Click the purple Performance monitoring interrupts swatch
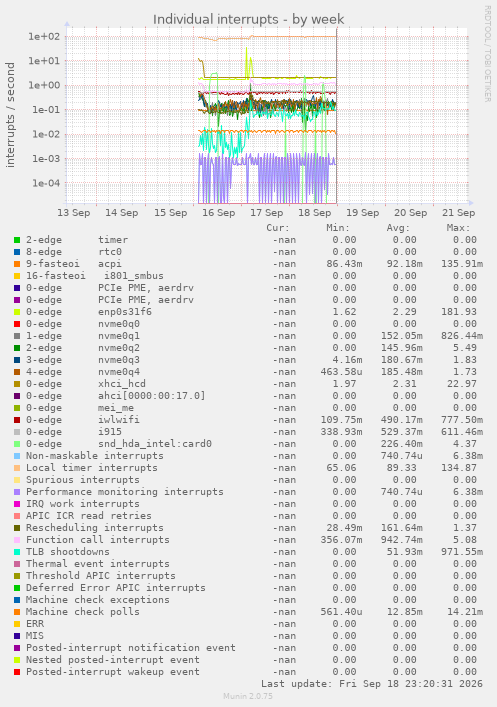Screen dimensions: 497x707 [17, 492]
